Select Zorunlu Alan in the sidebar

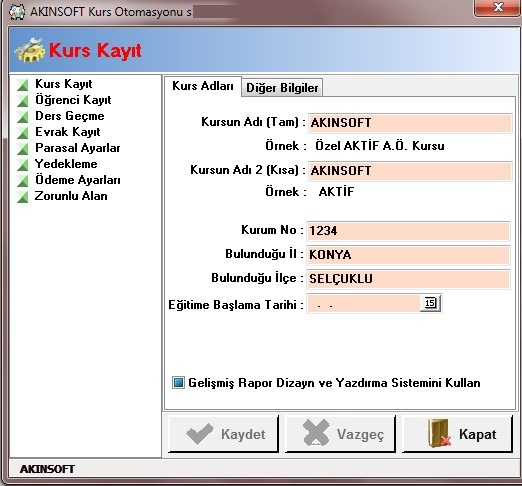click(71, 196)
